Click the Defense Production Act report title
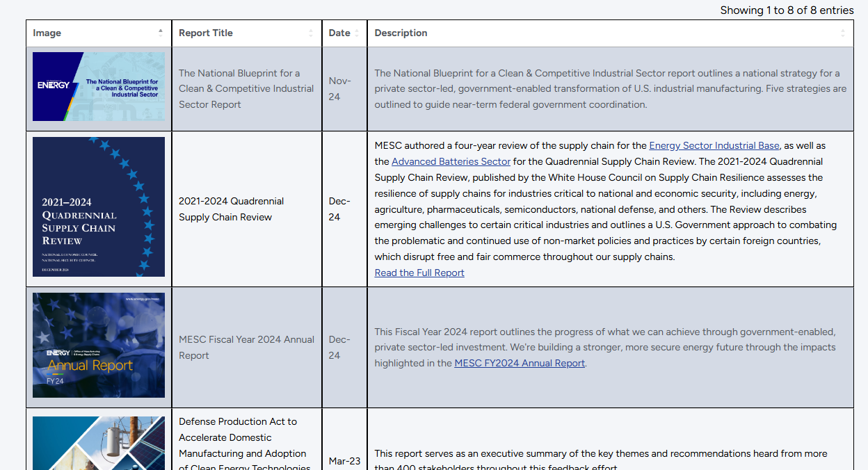This screenshot has height=470, width=868. tap(244, 445)
